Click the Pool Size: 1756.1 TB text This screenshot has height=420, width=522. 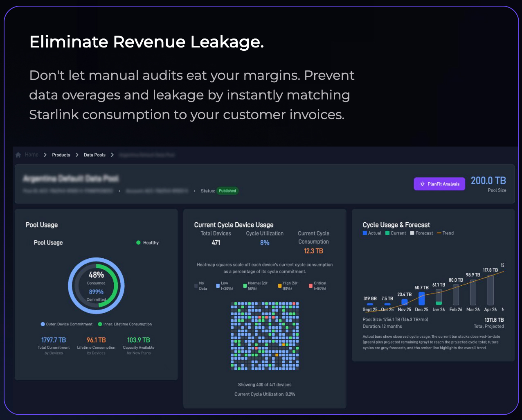tap(396, 320)
